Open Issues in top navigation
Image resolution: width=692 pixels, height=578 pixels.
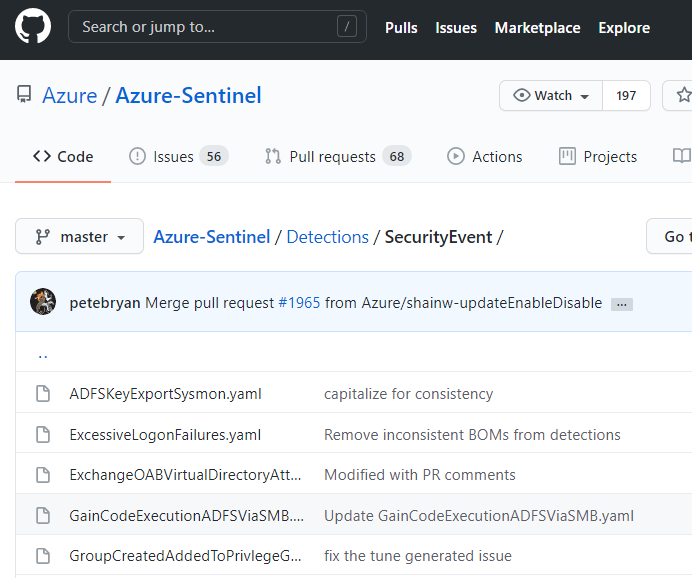456,28
